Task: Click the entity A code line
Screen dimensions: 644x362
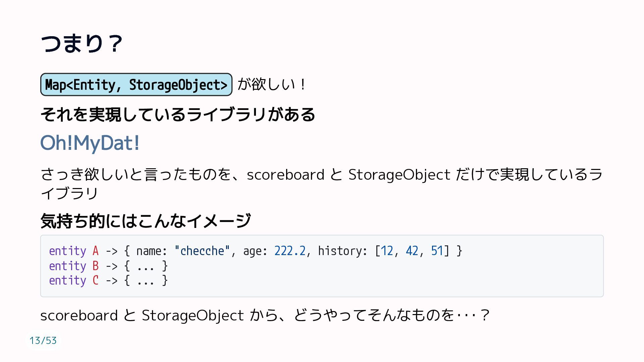Action: coord(256,251)
